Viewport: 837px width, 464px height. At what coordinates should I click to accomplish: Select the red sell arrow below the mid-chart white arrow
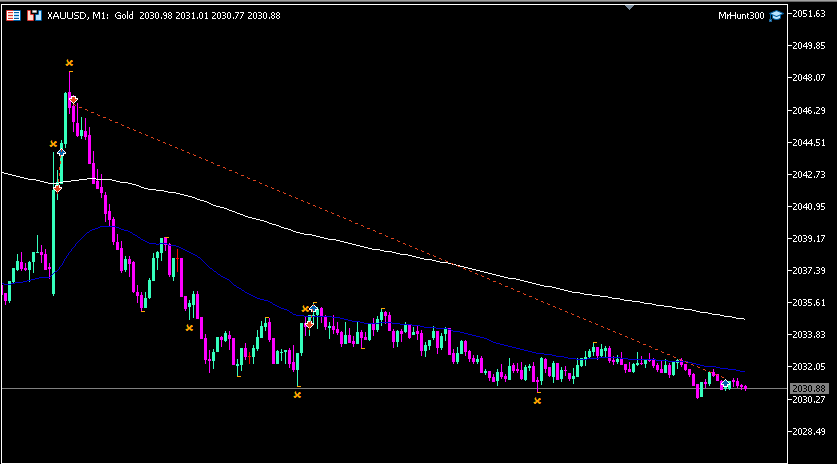pos(309,324)
